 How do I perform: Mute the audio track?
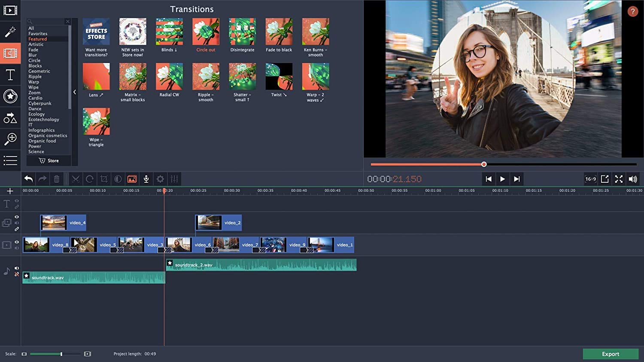pos(17,268)
